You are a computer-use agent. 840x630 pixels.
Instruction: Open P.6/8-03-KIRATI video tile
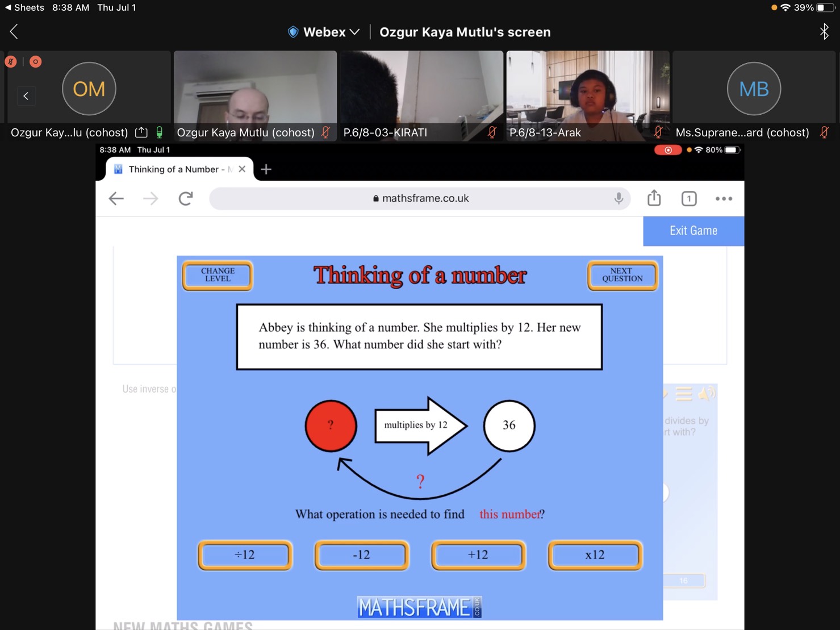421,95
